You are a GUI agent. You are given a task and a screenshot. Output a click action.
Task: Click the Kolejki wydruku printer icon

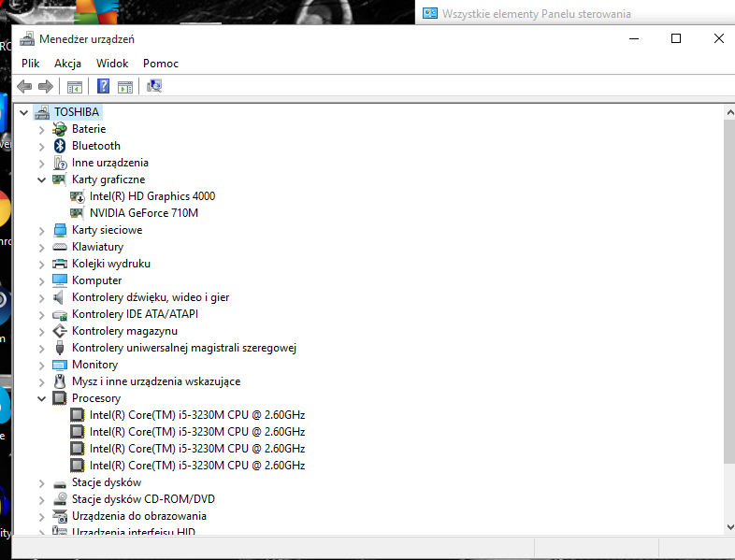click(60, 264)
